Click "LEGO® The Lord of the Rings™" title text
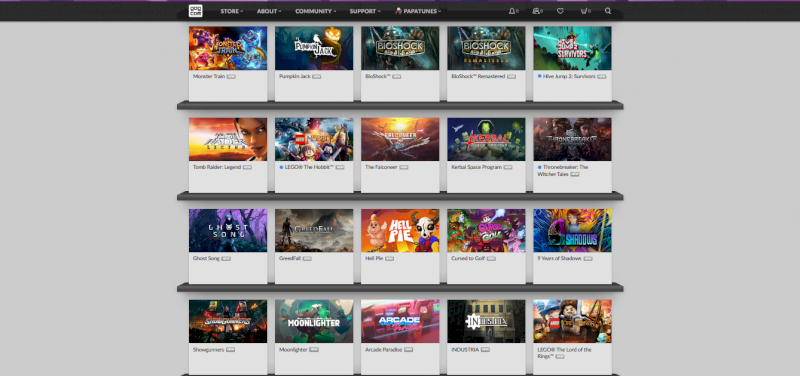The image size is (800, 376). click(564, 353)
